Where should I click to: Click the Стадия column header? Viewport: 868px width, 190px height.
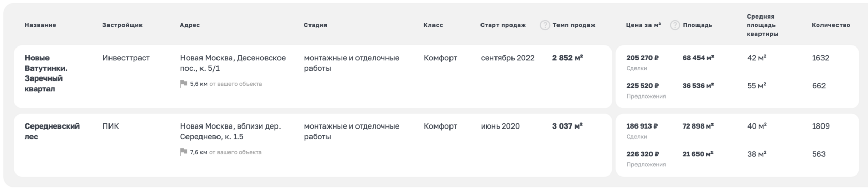point(315,25)
